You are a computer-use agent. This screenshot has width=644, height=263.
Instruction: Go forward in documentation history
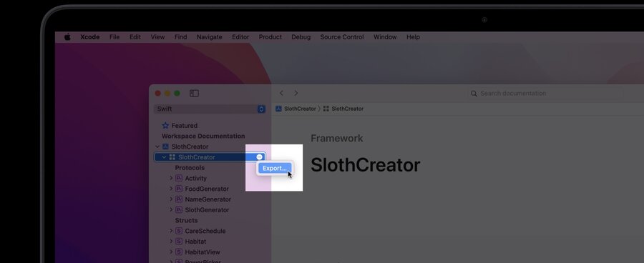[296, 94]
